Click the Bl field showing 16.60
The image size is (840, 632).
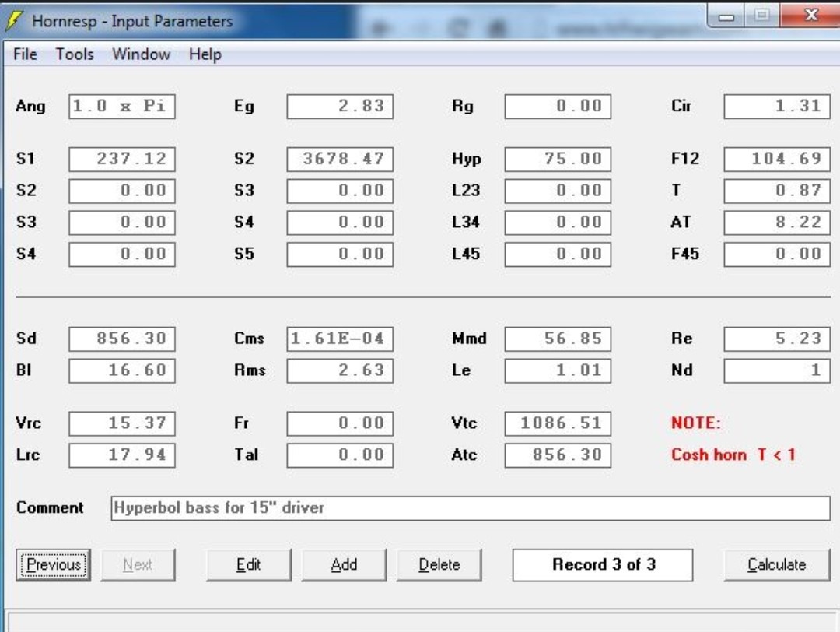(122, 370)
